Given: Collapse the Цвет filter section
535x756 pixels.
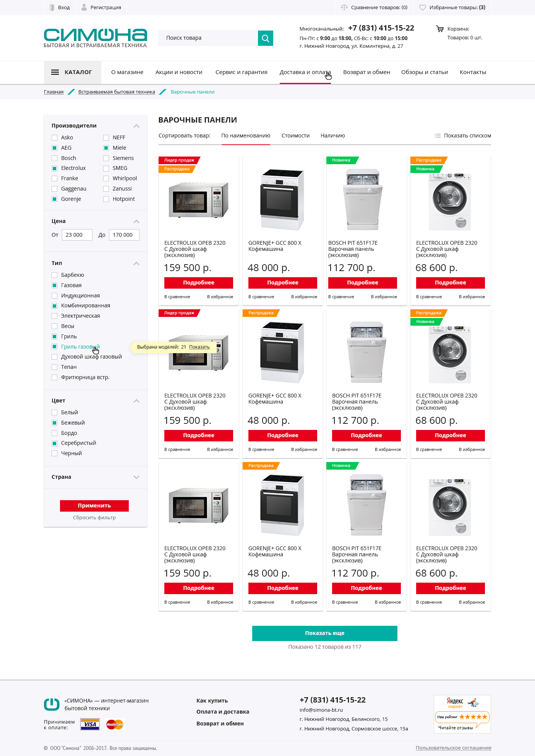Looking at the screenshot, I should click(x=136, y=401).
